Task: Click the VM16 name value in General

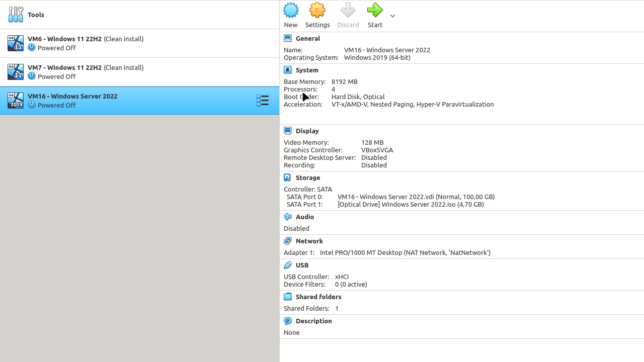Action: (387, 50)
